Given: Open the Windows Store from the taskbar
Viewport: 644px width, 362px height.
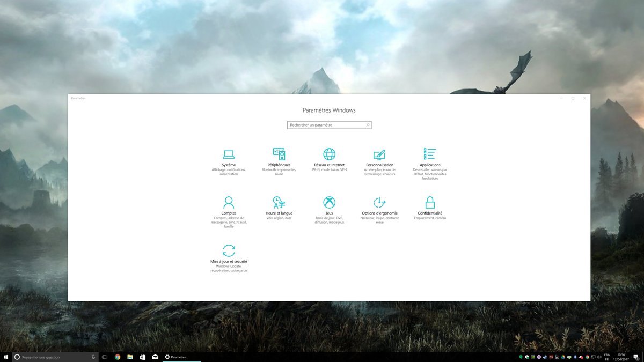Looking at the screenshot, I should click(143, 356).
